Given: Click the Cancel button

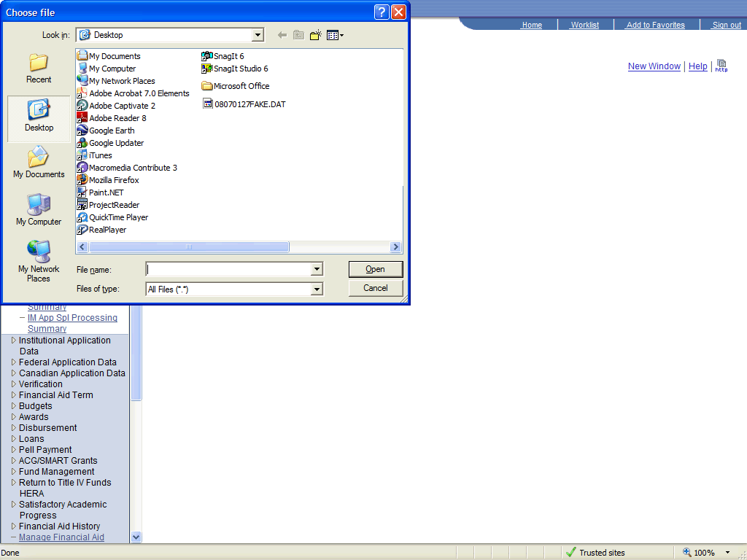Looking at the screenshot, I should 376,288.
